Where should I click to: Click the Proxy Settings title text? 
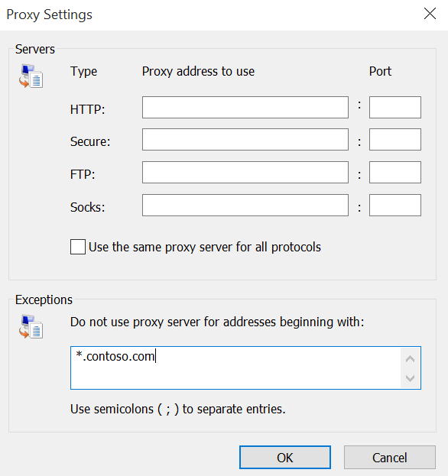point(49,15)
